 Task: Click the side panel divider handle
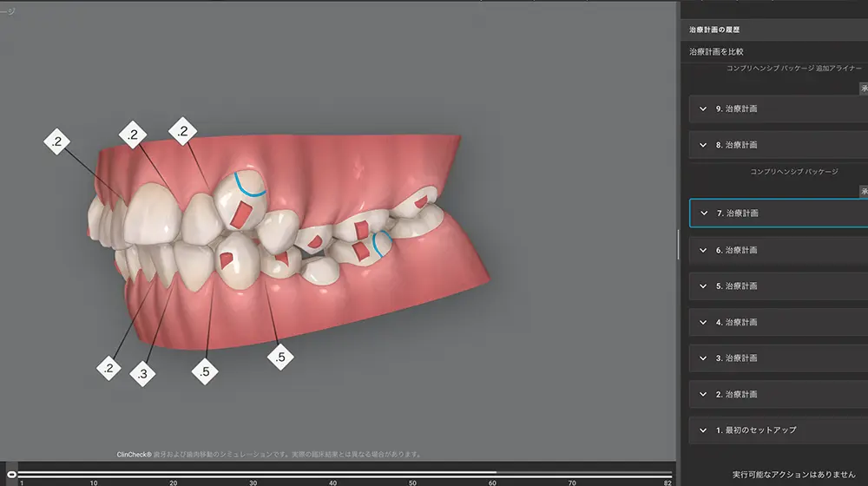point(678,244)
